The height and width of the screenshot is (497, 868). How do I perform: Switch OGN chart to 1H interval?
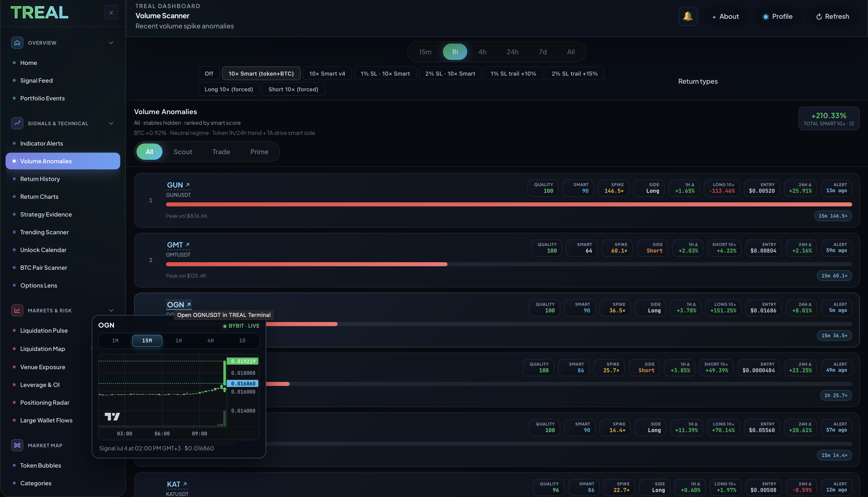coord(179,340)
